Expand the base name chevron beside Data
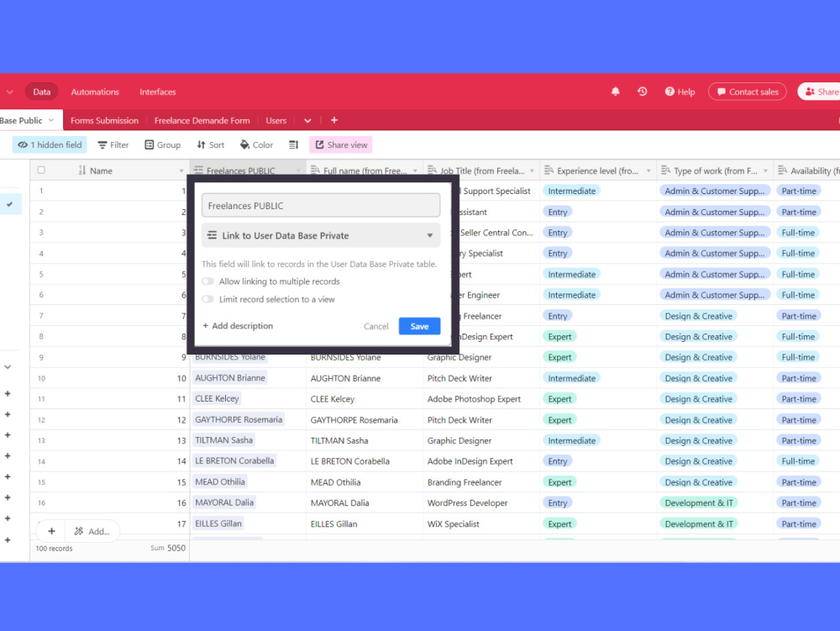 pyautogui.click(x=9, y=92)
